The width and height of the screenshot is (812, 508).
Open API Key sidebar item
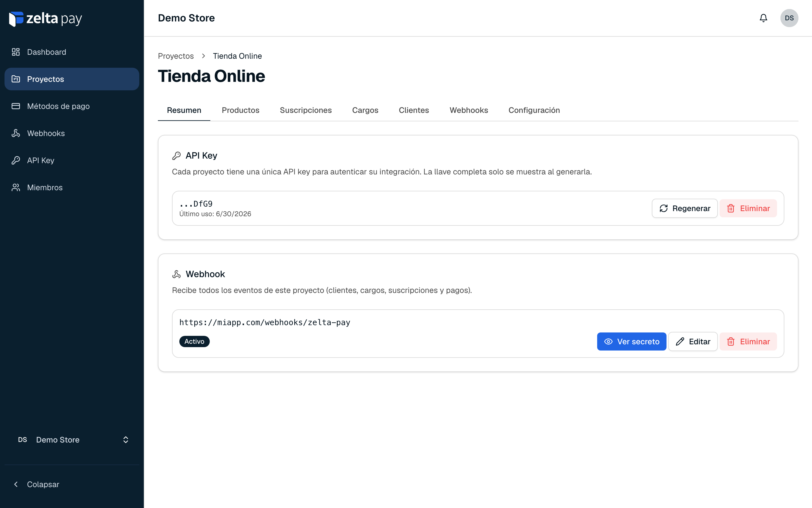click(72, 160)
